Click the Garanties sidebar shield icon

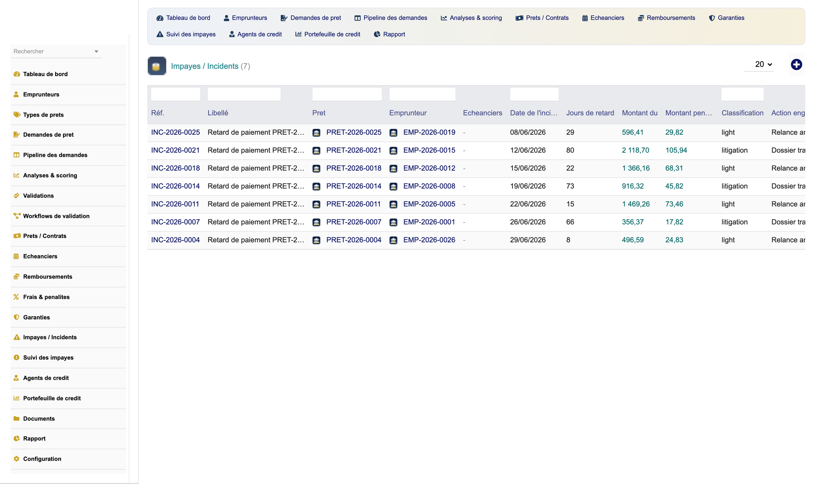coord(17,317)
